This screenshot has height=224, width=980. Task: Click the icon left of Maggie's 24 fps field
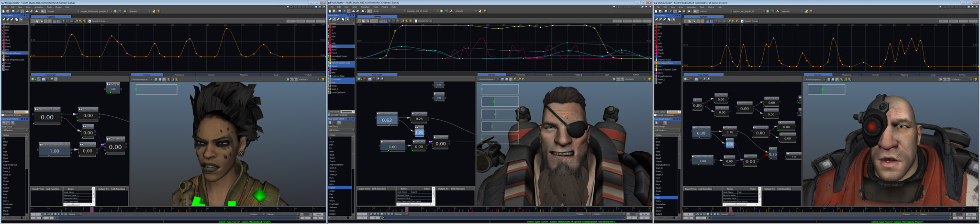coord(310,214)
